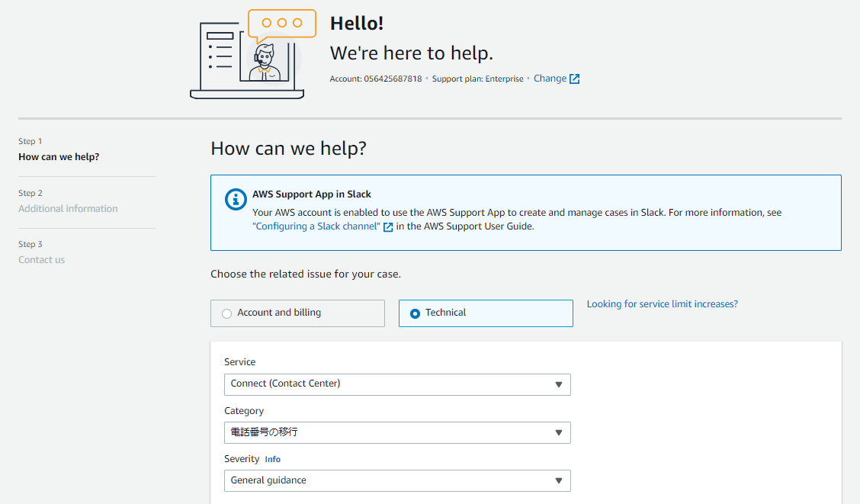Open the Severity dropdown showing General guidance
This screenshot has height=504, width=860.
point(397,481)
